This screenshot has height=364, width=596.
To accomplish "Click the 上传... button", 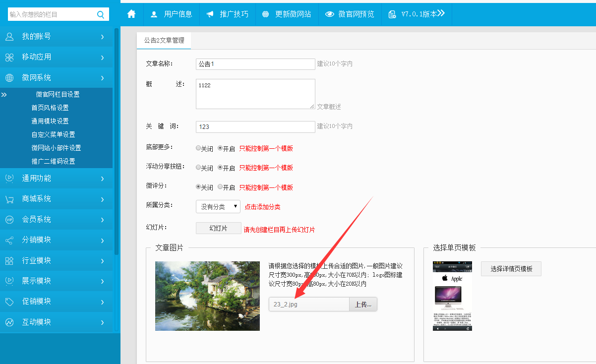I will tap(363, 304).
